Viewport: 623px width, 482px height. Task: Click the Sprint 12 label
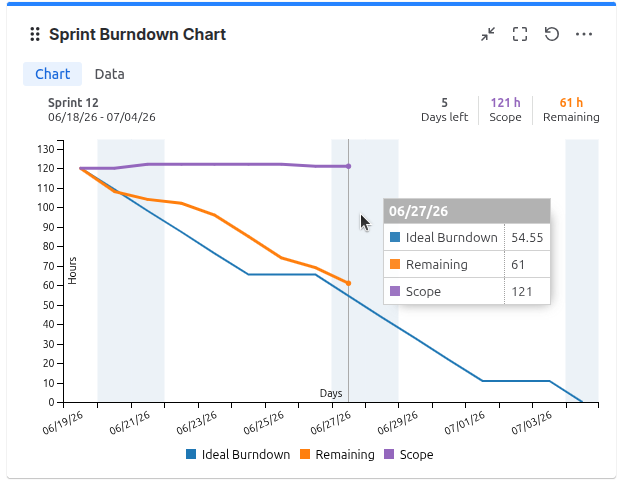point(73,103)
